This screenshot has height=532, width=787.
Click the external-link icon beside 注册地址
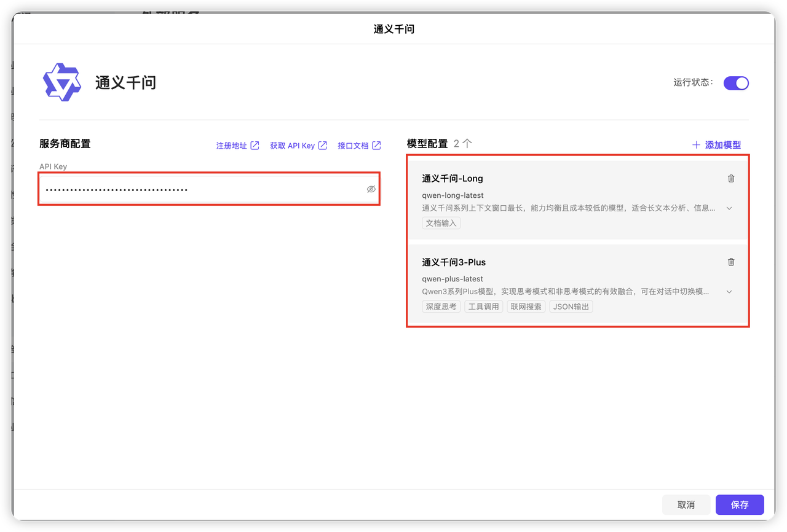tap(255, 146)
